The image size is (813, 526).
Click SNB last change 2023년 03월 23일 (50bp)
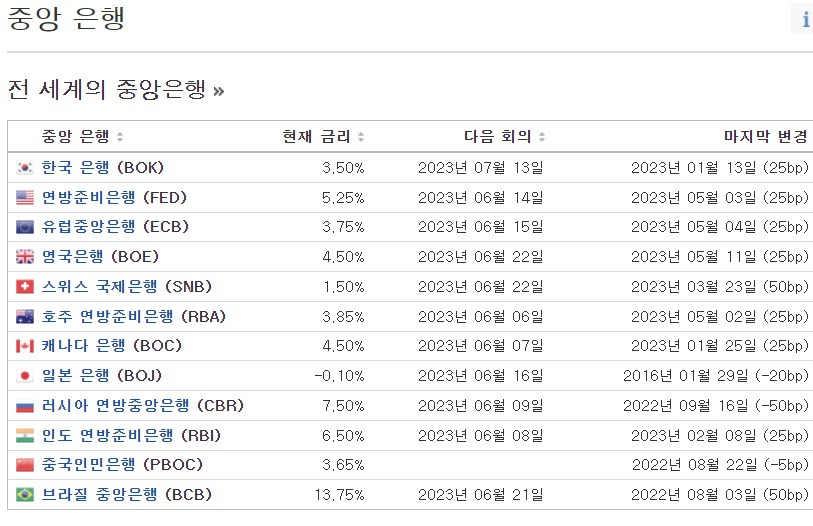coord(720,287)
